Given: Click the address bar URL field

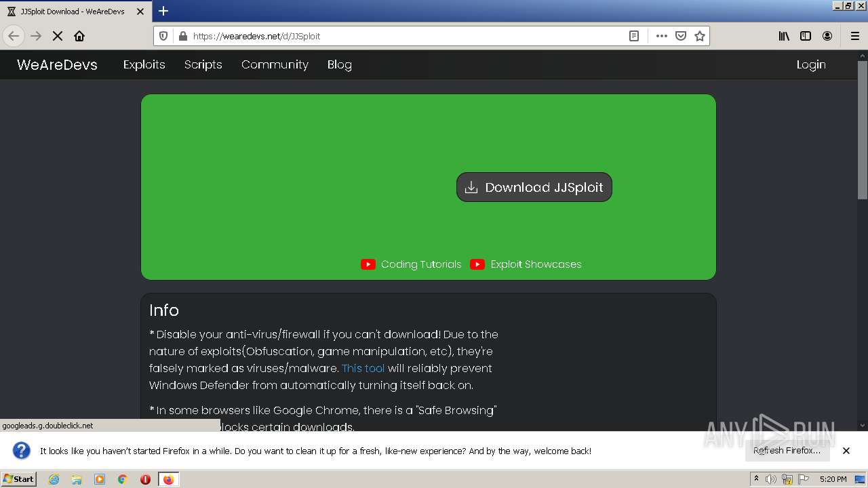Looking at the screenshot, I should 407,36.
